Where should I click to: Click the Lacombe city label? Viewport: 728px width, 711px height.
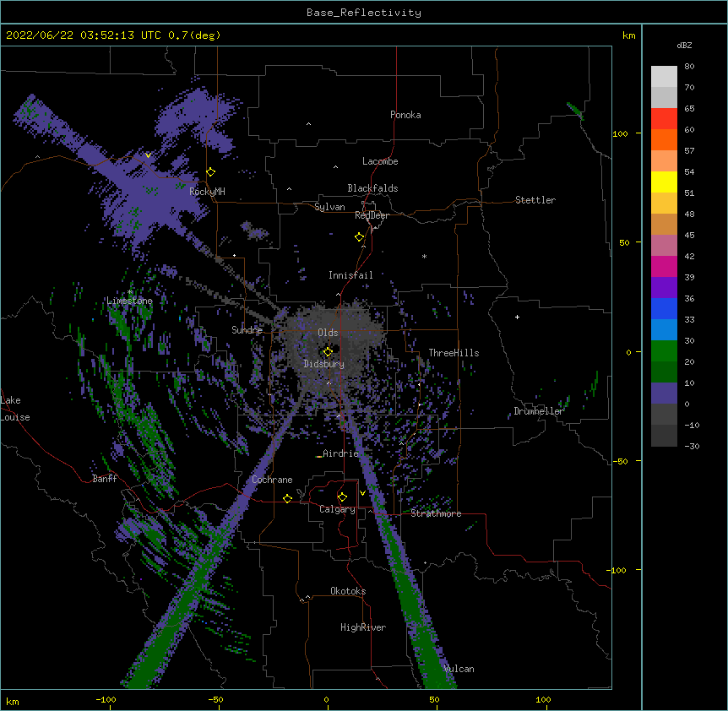pos(380,161)
